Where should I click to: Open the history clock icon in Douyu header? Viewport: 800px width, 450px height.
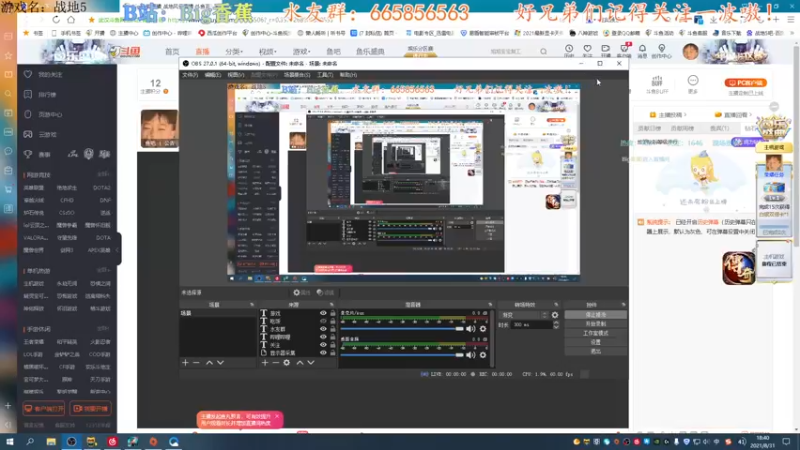569,48
